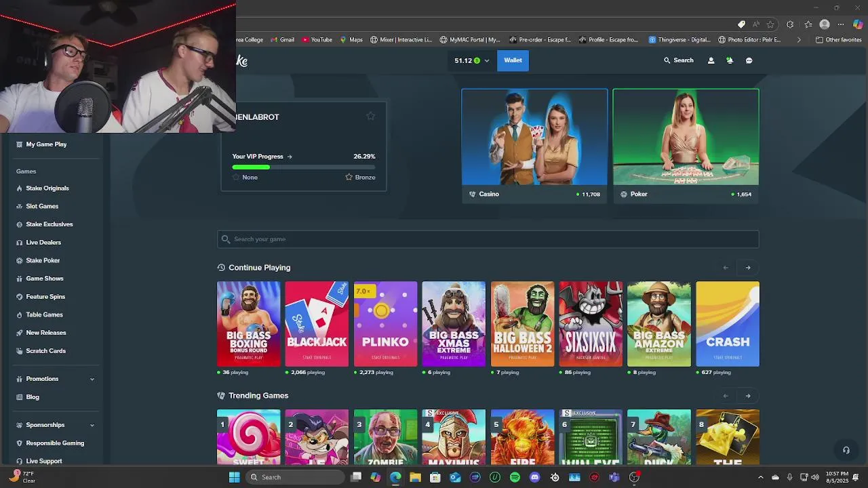The width and height of the screenshot is (868, 488).
Task: Launch the Plinko game tile
Action: [385, 324]
